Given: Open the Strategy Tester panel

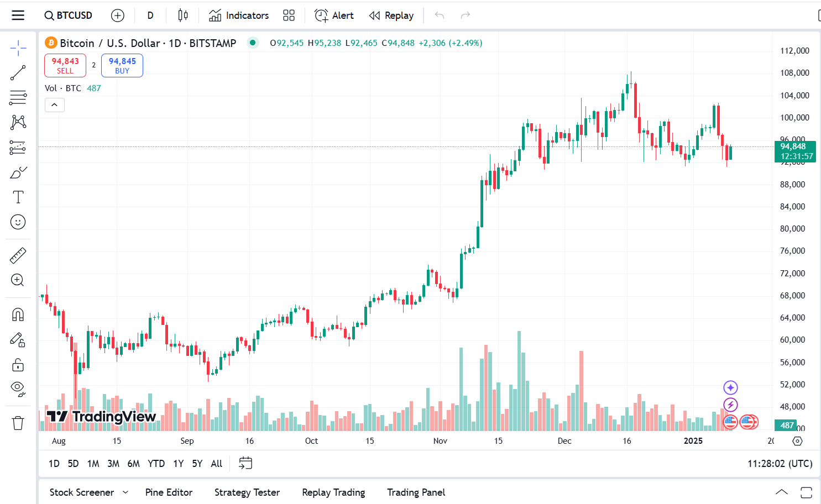Looking at the screenshot, I should 247,492.
